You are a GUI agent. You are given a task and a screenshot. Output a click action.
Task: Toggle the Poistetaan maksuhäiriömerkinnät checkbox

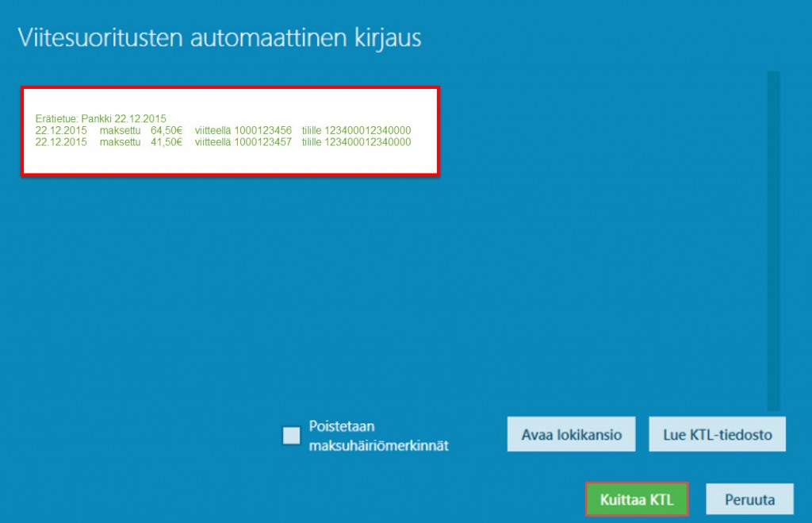(x=292, y=435)
